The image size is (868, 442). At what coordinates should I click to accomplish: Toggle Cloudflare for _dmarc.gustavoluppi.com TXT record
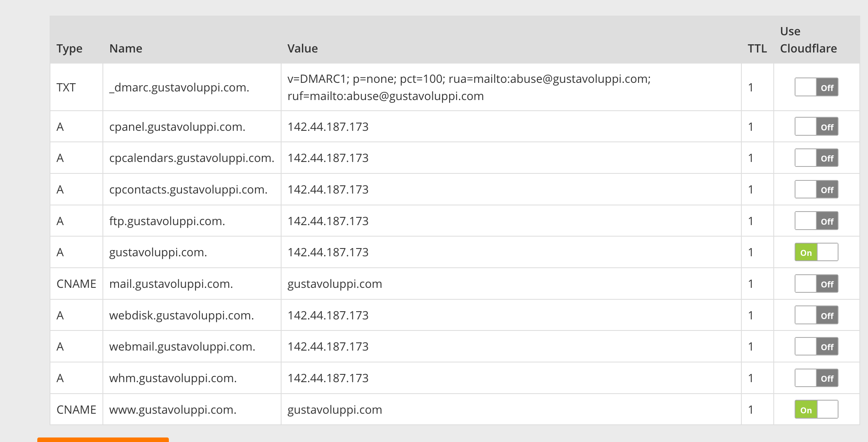(x=816, y=87)
